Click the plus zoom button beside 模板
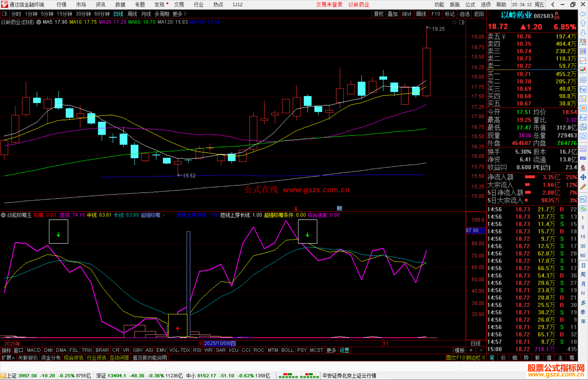This screenshot has height=380, width=588. pyautogui.click(x=471, y=350)
